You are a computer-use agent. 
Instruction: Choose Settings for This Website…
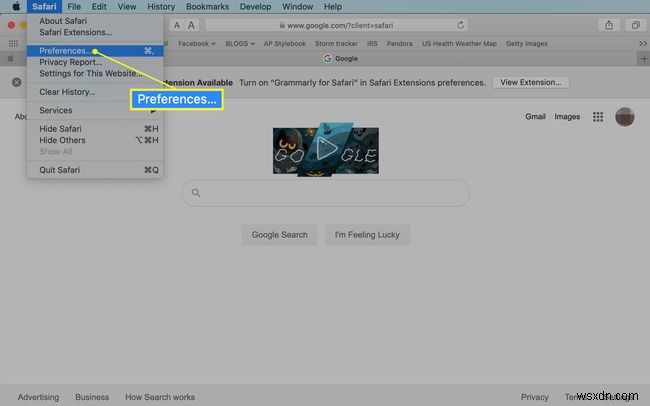tap(95, 73)
